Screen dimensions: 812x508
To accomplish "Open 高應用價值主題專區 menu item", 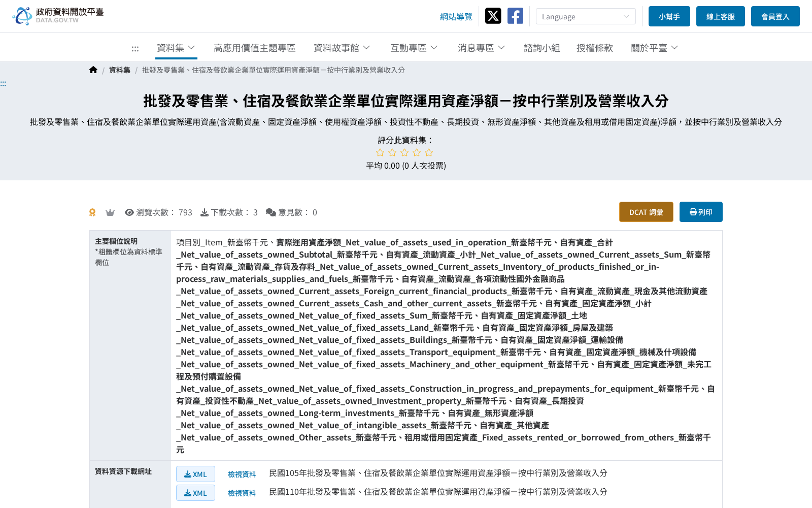I will point(254,48).
